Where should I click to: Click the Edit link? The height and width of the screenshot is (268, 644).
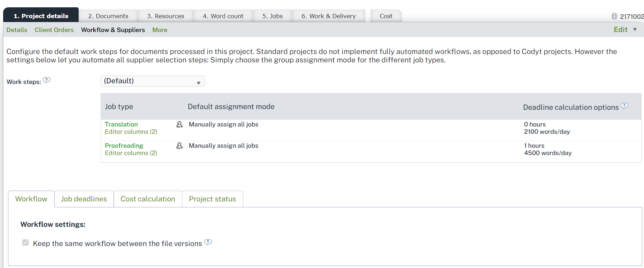620,30
